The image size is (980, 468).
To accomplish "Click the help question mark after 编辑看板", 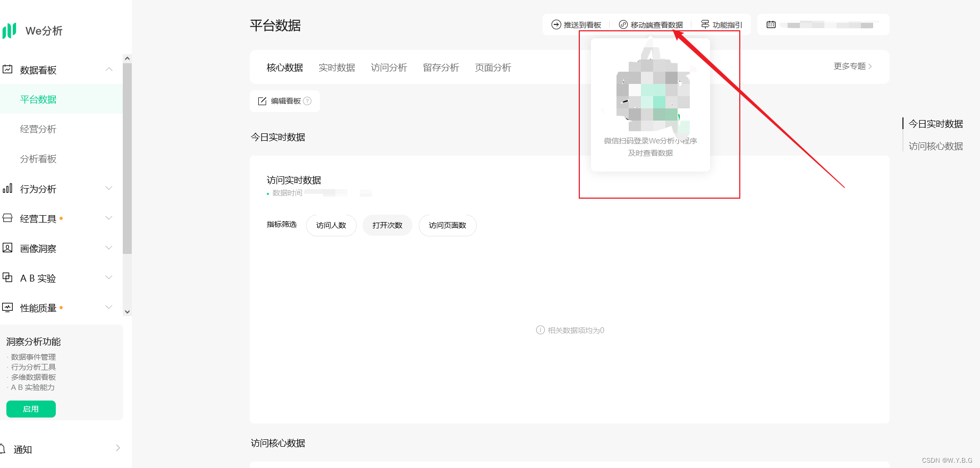I will coord(307,101).
